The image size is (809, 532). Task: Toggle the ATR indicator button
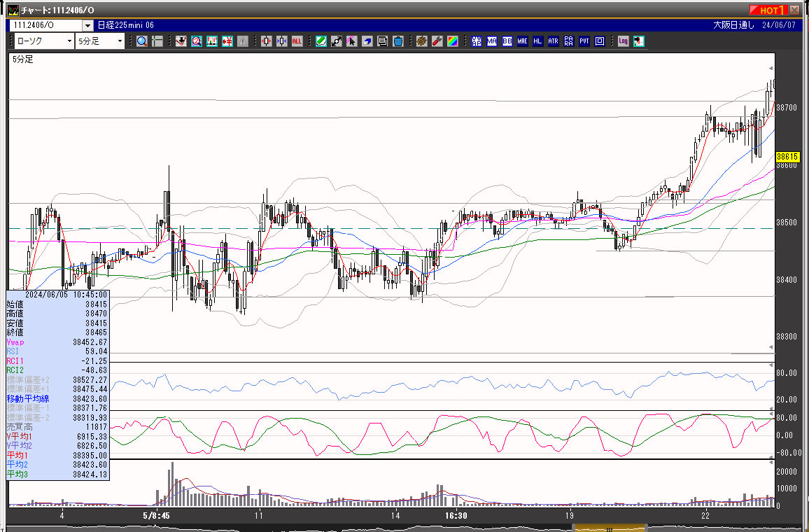(x=553, y=41)
